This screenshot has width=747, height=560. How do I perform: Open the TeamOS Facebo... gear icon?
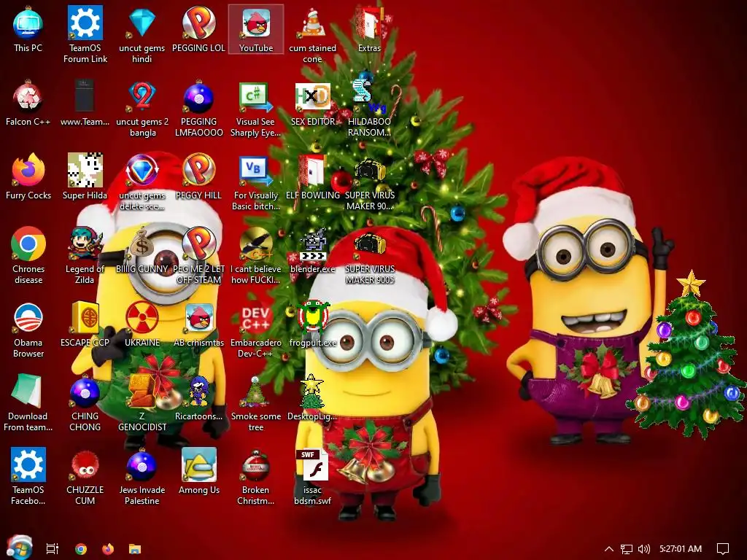[28, 477]
